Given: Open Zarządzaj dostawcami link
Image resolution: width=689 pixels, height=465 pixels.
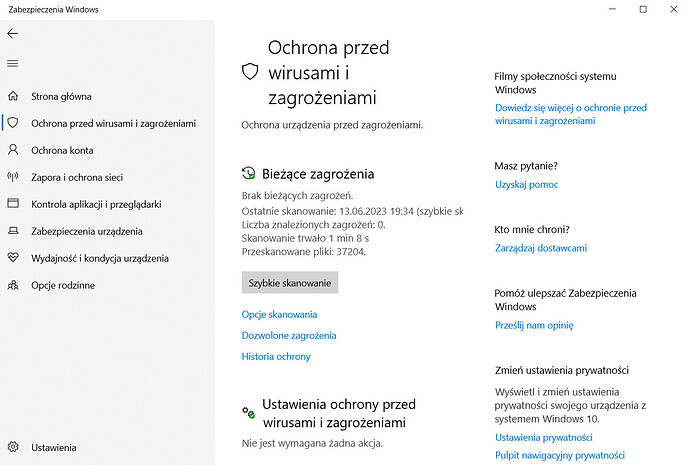Looking at the screenshot, I should pyautogui.click(x=541, y=248).
